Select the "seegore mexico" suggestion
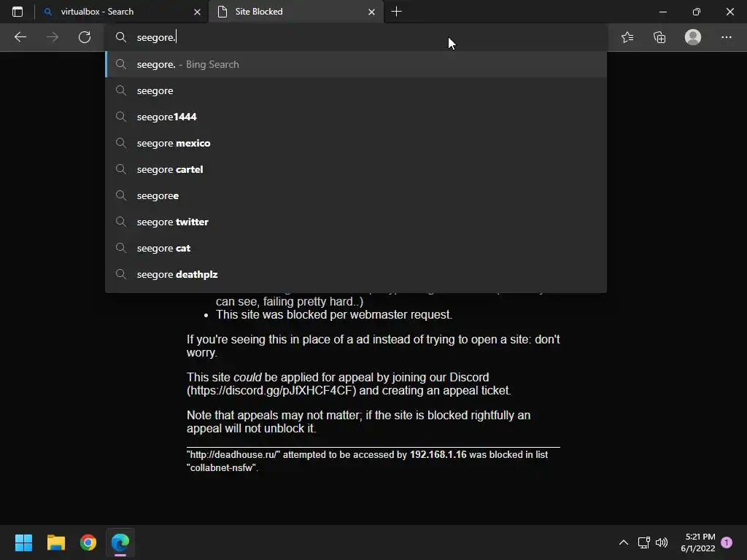 [x=356, y=143]
